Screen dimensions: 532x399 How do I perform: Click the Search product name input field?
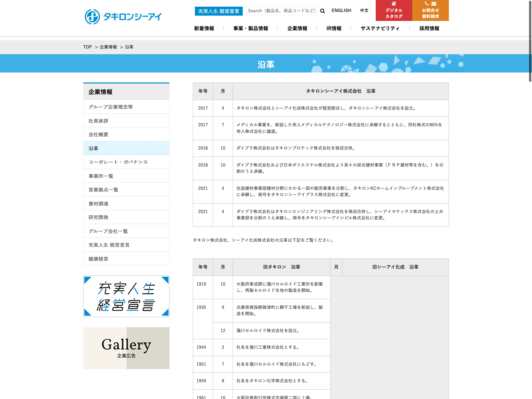point(282,11)
